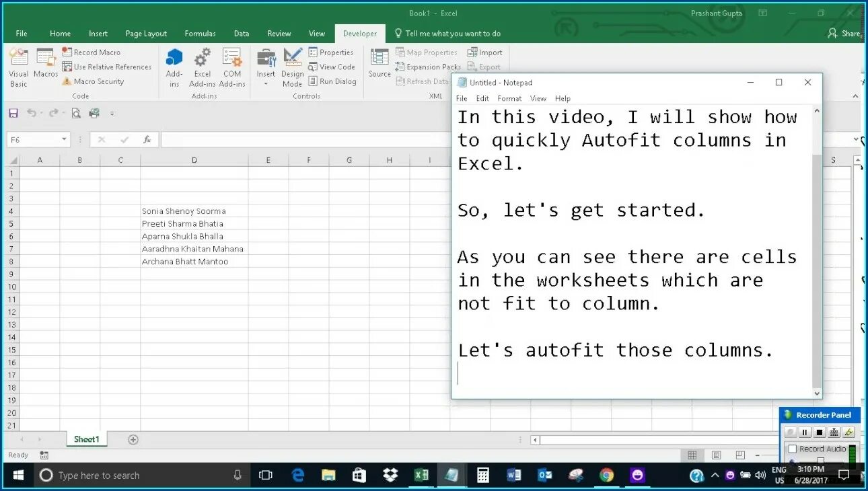Click View Code in Controls group

(x=332, y=67)
